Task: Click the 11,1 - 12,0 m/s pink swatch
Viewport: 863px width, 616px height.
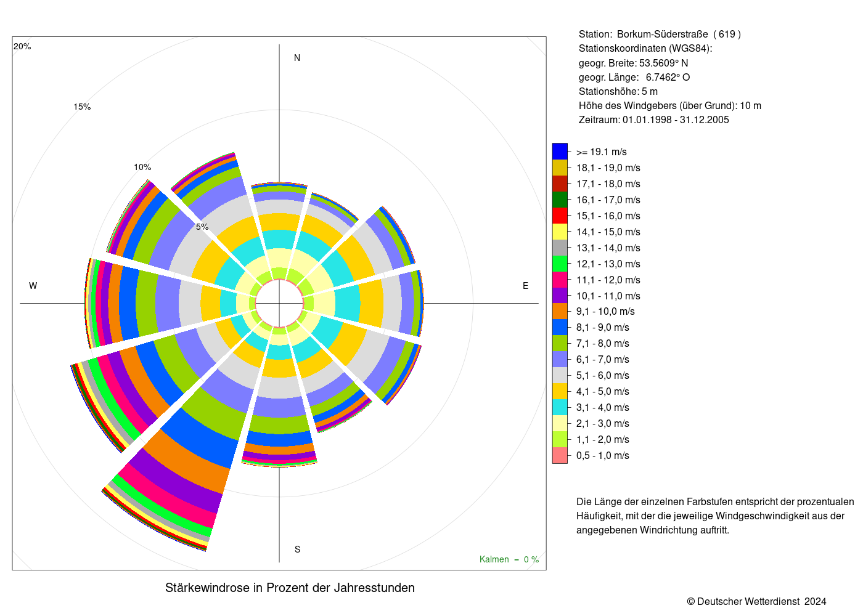Action: (560, 280)
